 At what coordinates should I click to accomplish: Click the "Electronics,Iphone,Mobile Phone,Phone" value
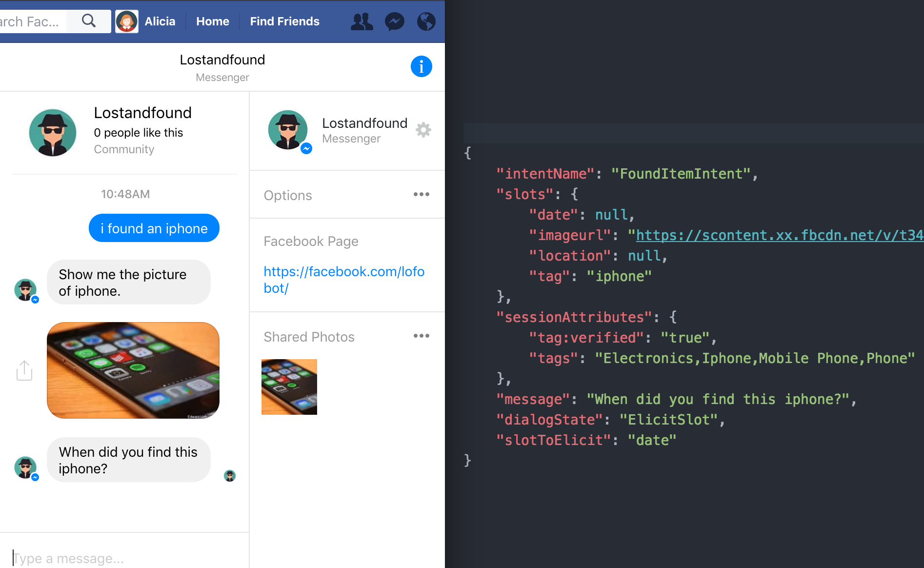[x=755, y=358]
